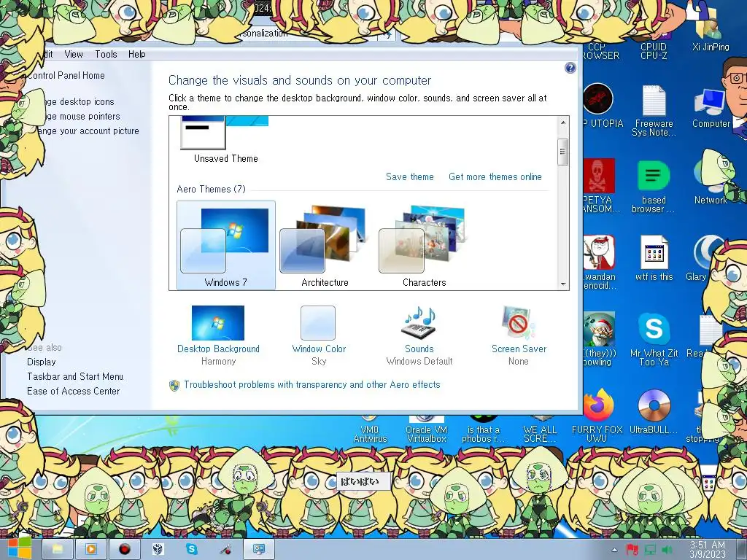This screenshot has width=747, height=560.
Task: Click Get more themes online link
Action: 495,176
